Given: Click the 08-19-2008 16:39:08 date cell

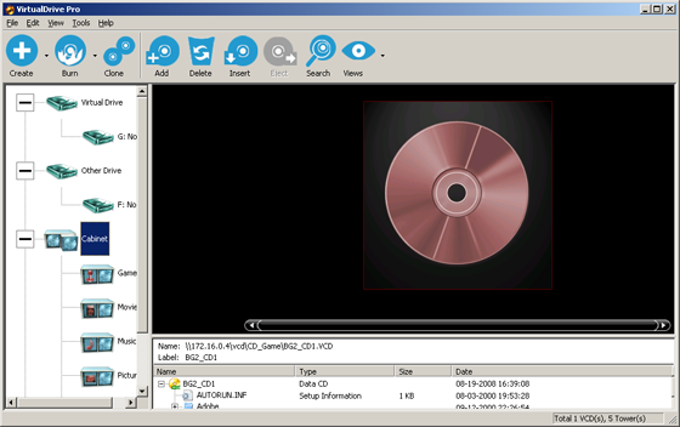Looking at the screenshot, I should [492, 384].
